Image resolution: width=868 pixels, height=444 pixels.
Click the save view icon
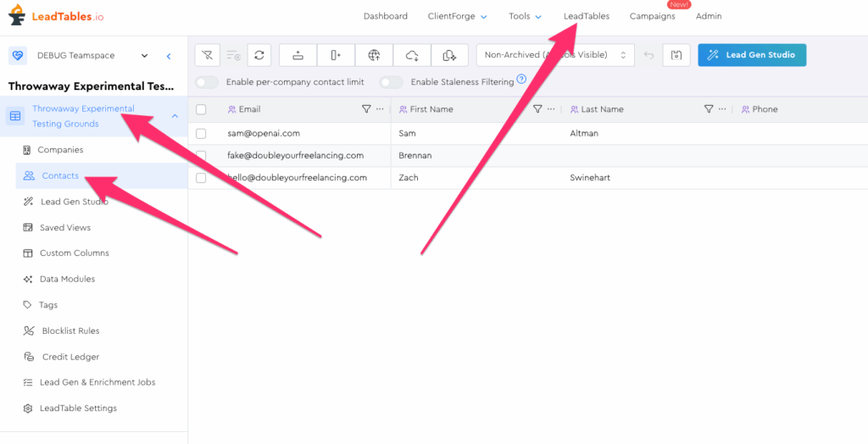pos(676,55)
